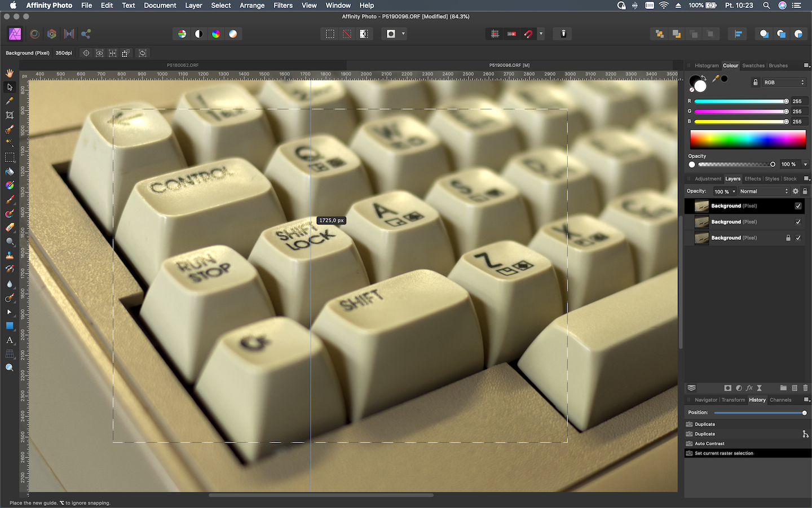The height and width of the screenshot is (508, 812).
Task: Toggle snapping with the magnet icon
Action: click(528, 33)
